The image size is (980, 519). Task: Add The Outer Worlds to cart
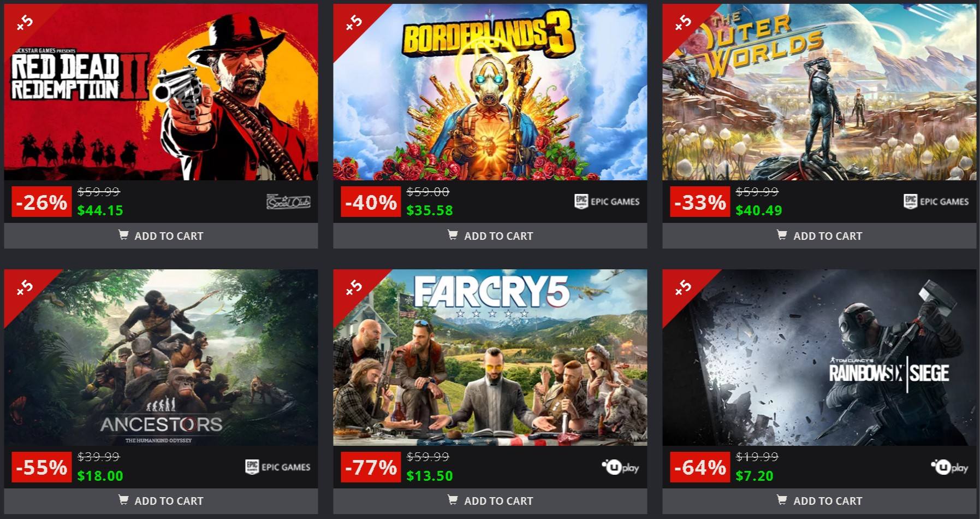point(819,235)
